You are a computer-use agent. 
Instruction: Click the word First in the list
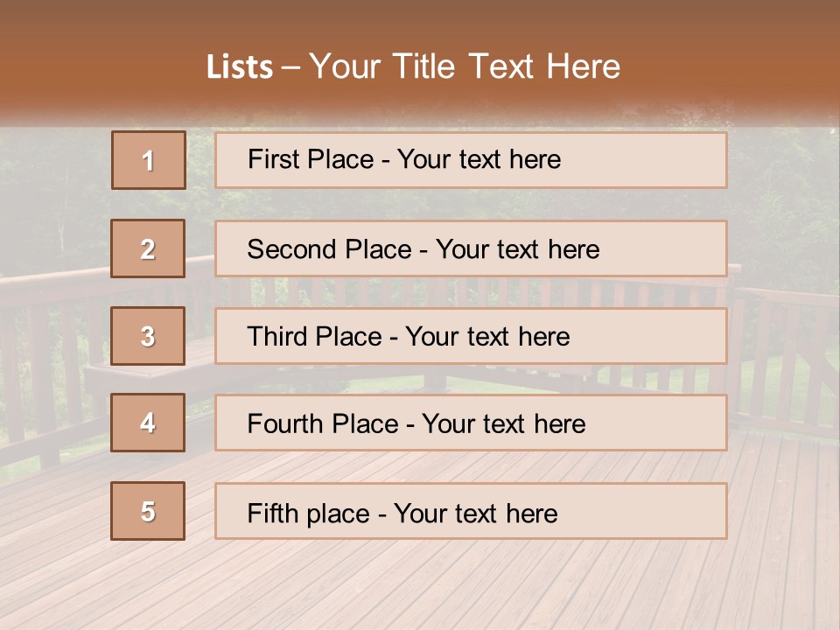(269, 159)
